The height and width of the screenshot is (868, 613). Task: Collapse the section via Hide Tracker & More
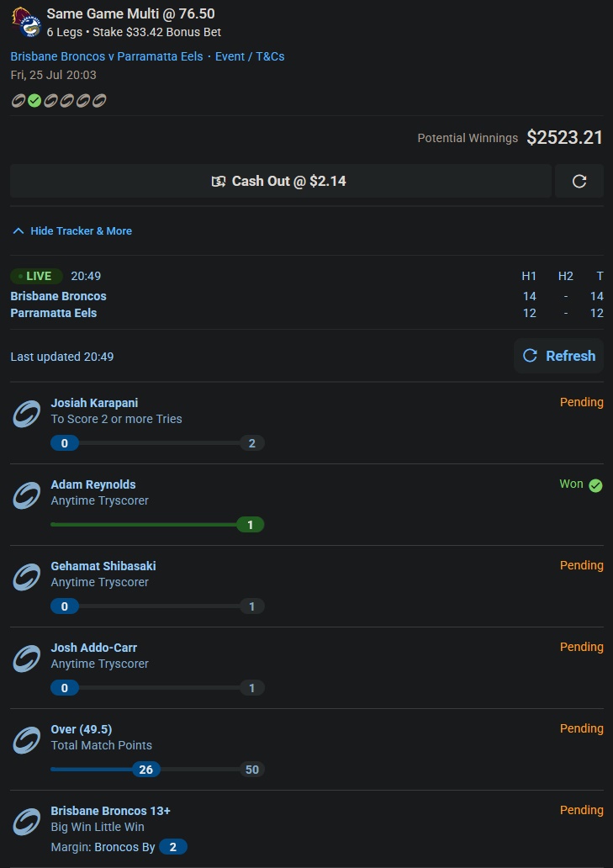pos(72,230)
